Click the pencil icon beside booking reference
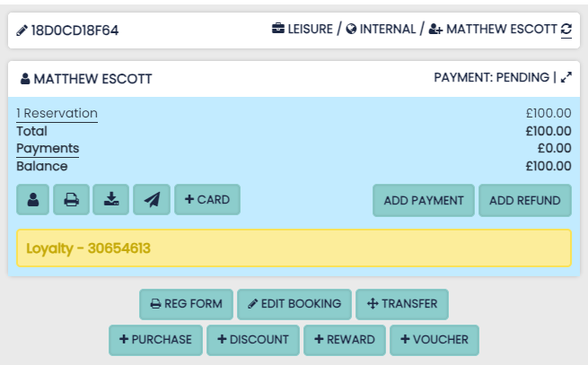This screenshot has width=588, height=365. pos(22,30)
